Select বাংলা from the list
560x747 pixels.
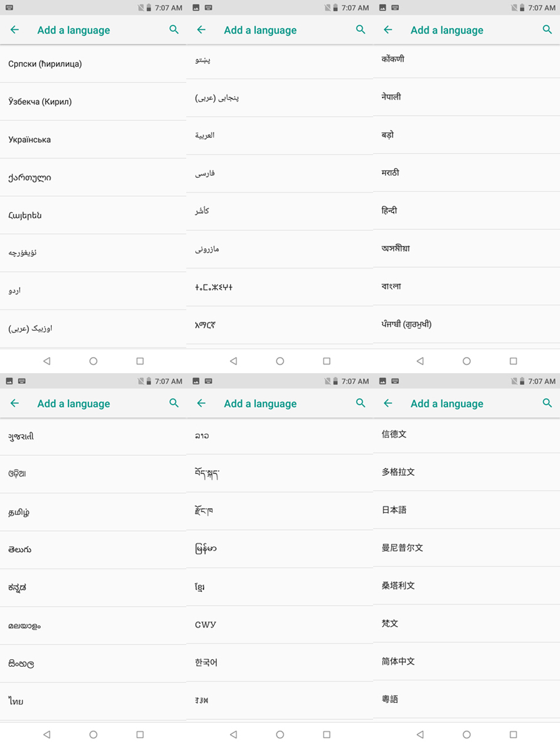point(466,286)
